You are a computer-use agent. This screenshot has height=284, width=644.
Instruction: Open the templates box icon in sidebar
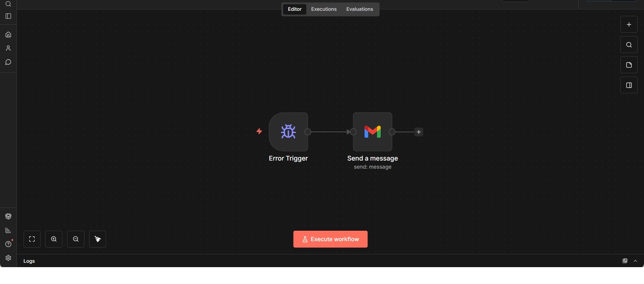tap(8, 217)
